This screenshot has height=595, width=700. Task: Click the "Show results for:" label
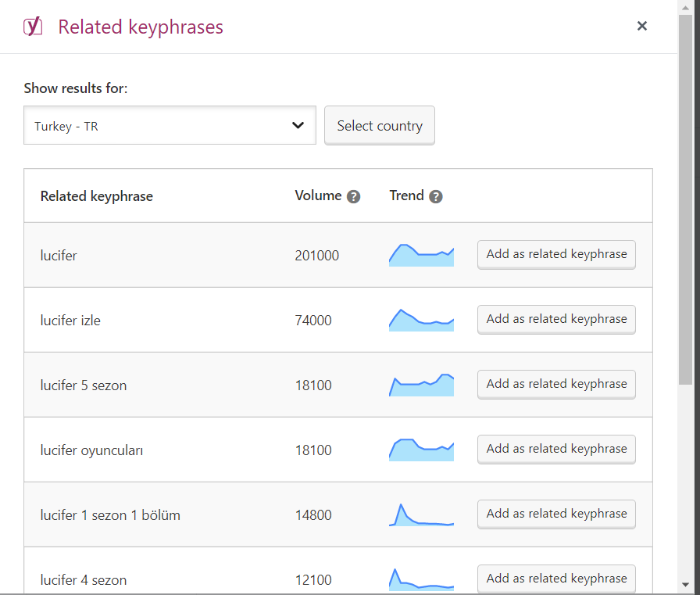76,88
